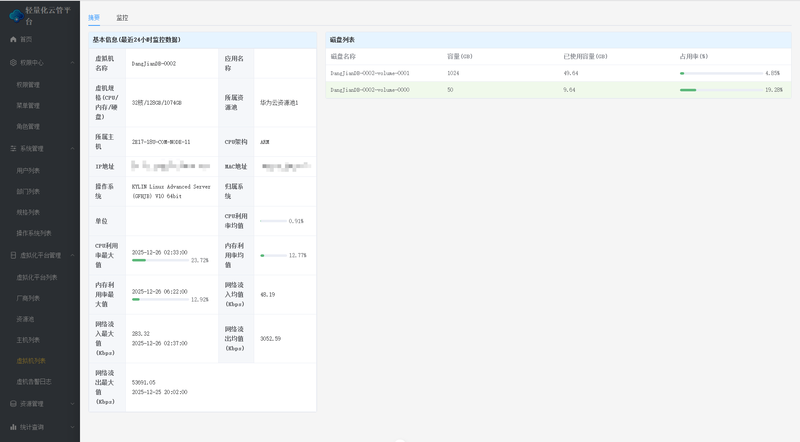Collapse the 权限中心 menu chevron
The height and width of the screenshot is (442, 800).
72,62
